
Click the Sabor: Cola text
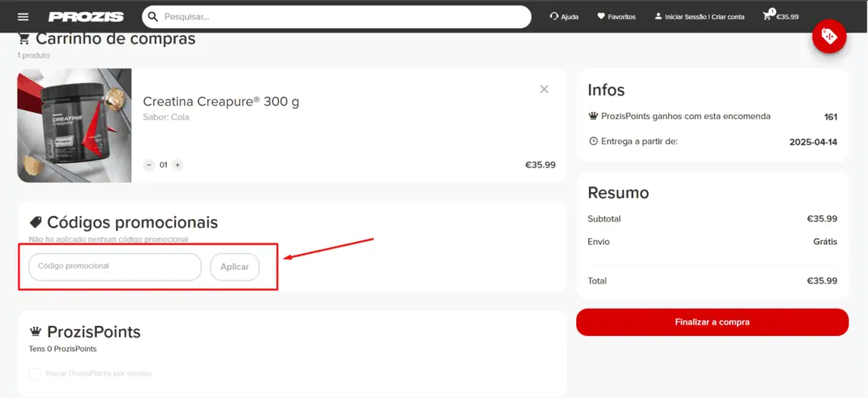(166, 118)
